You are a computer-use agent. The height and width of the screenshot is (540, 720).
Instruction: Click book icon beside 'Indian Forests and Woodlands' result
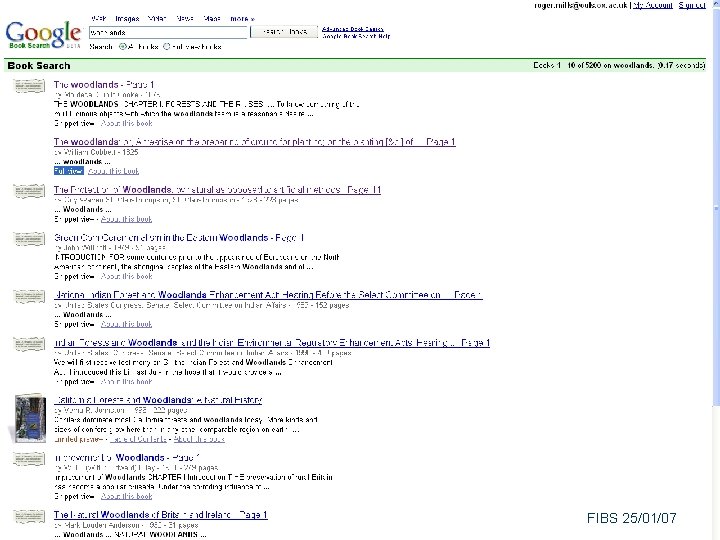29,344
